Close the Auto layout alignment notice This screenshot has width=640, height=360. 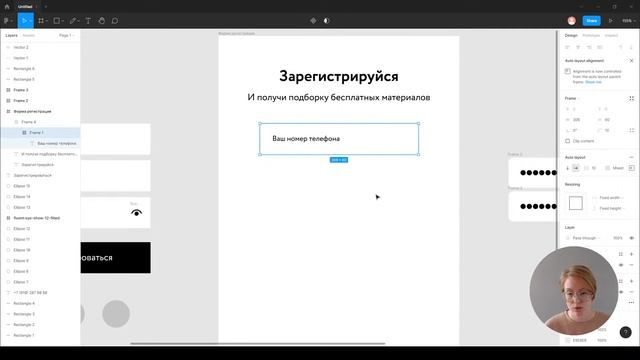pos(631,61)
